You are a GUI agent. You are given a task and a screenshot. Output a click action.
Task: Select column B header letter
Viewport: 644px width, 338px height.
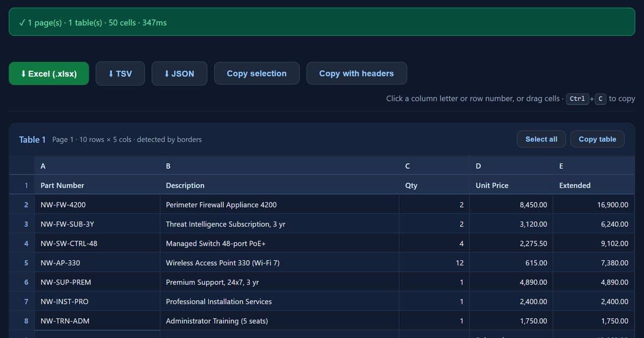(280, 166)
